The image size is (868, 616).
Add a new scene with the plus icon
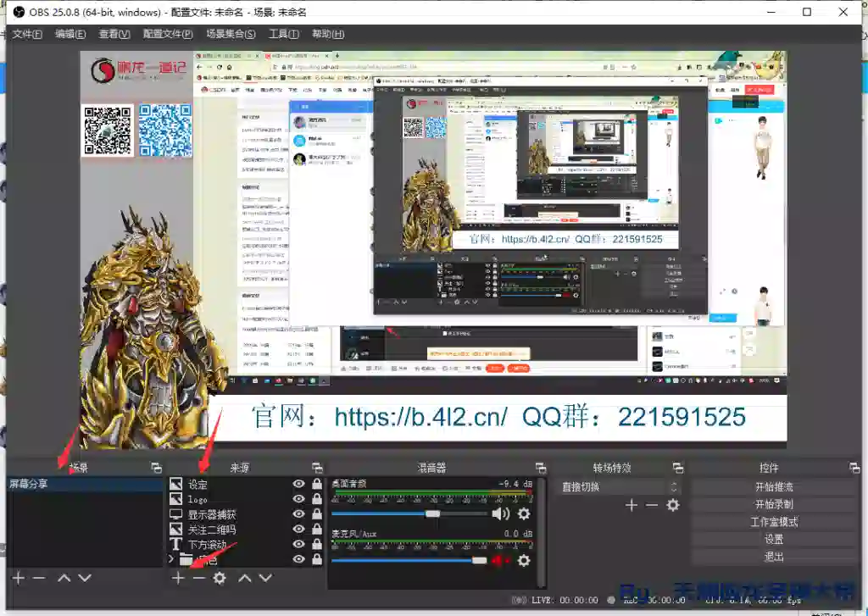pos(19,579)
